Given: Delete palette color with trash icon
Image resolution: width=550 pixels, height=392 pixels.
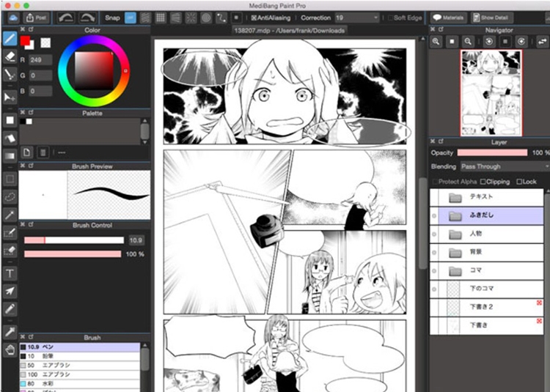Looking at the screenshot, I should pos(43,152).
